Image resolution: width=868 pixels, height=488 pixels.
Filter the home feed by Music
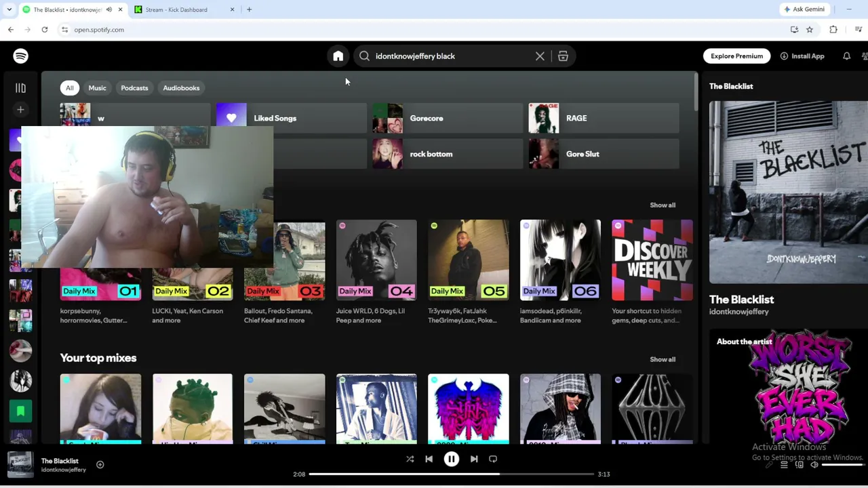coord(97,88)
